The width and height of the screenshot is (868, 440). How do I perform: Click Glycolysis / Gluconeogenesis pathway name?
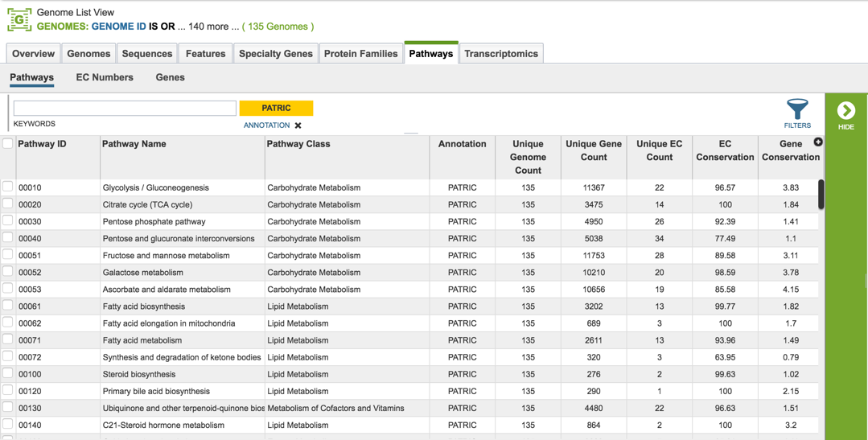coord(156,187)
